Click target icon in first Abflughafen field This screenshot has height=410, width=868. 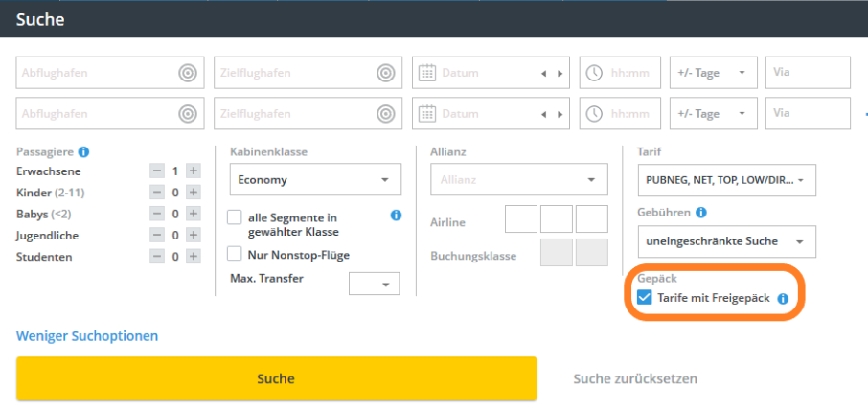pyautogui.click(x=187, y=73)
